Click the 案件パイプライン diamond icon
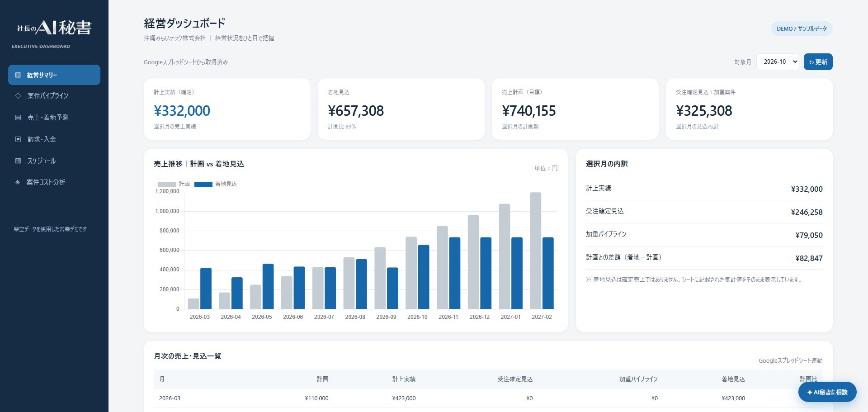 18,96
